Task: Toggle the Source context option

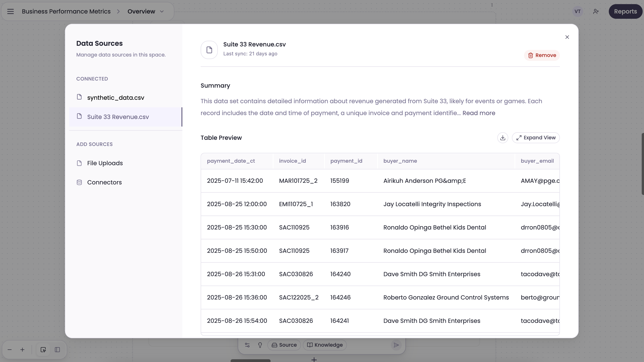Action: [x=284, y=345]
